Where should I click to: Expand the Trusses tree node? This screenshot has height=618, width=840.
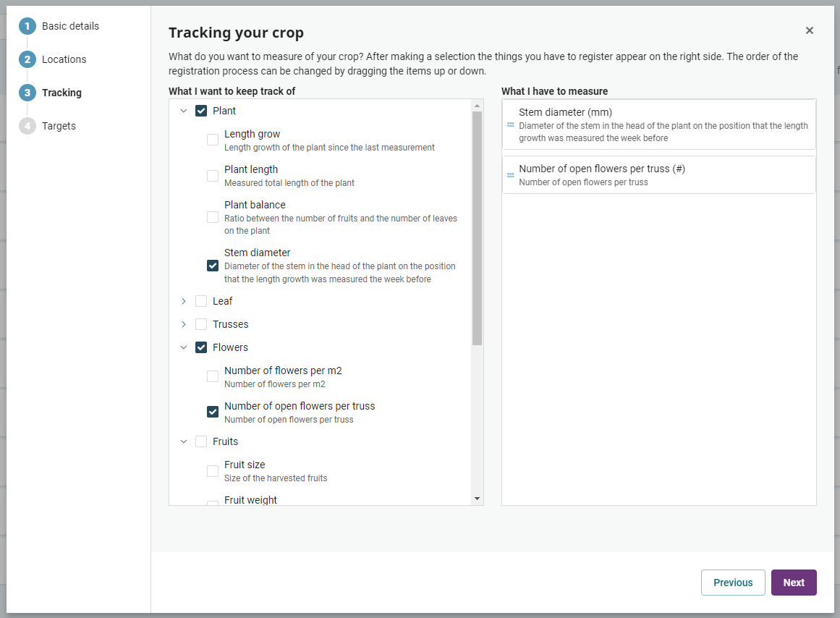pyautogui.click(x=184, y=324)
